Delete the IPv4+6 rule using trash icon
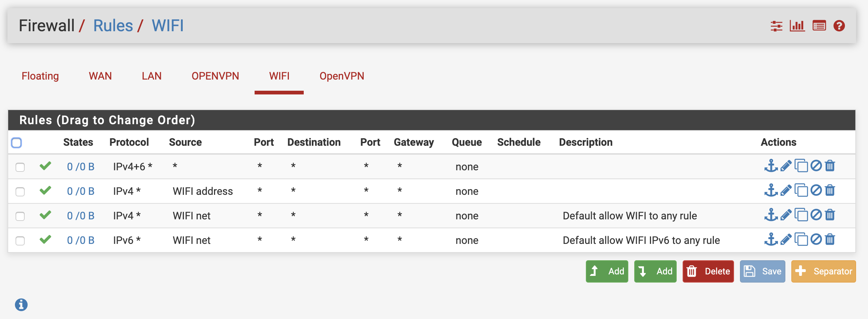 pos(830,166)
